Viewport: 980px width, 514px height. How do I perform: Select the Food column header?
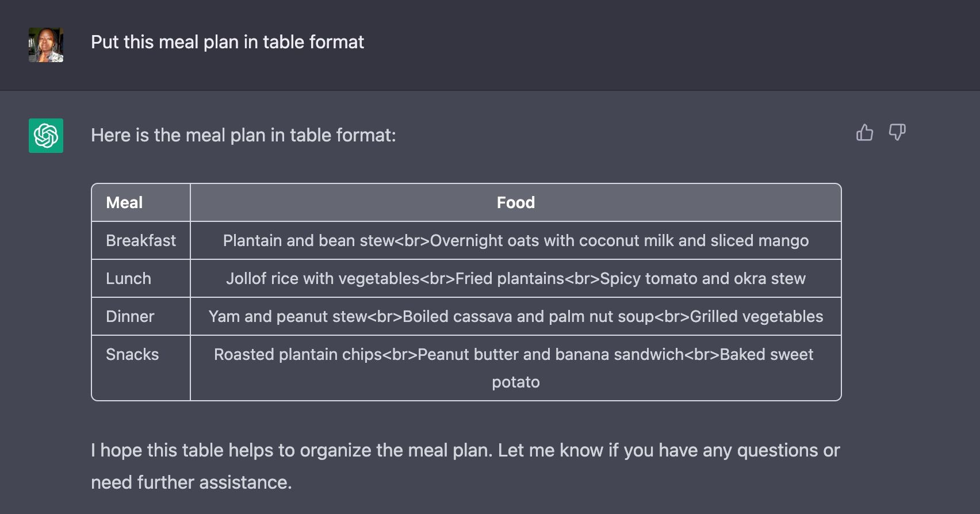point(515,202)
